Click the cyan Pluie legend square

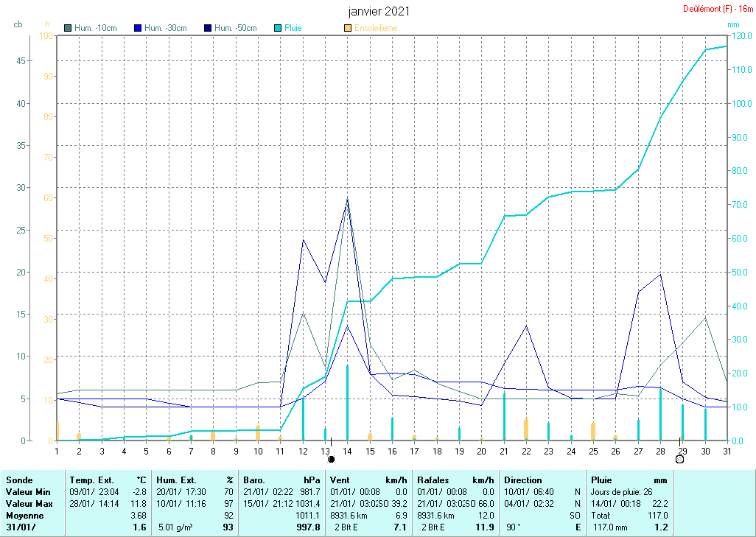click(278, 28)
